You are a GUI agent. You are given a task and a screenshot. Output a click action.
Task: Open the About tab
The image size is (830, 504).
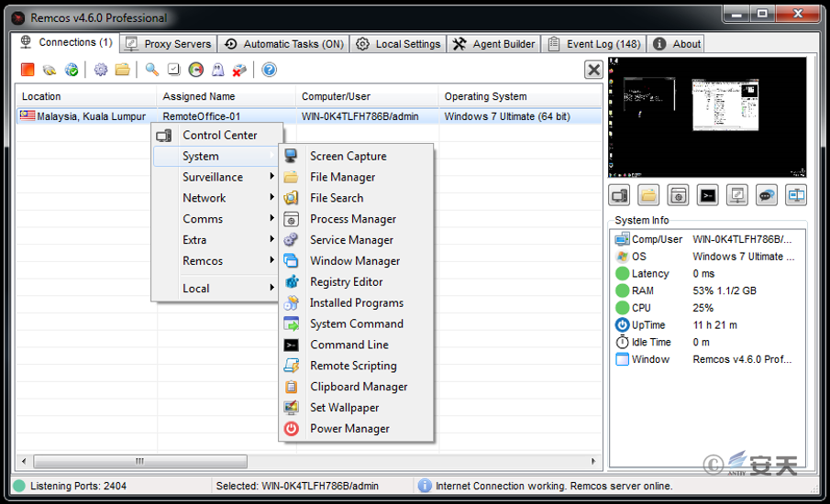coord(676,44)
